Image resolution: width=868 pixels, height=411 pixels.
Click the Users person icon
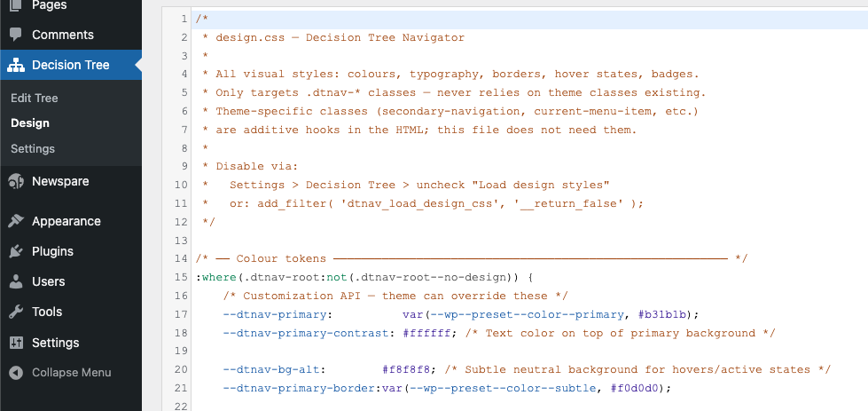coord(16,281)
